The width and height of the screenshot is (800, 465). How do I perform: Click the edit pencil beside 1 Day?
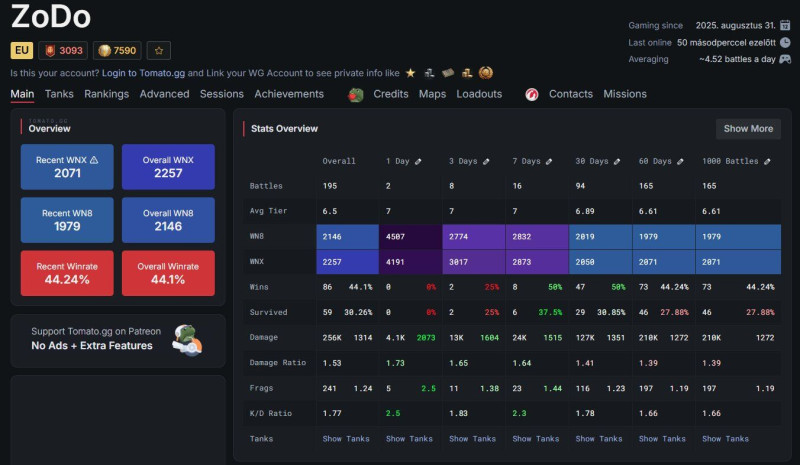pyautogui.click(x=417, y=161)
